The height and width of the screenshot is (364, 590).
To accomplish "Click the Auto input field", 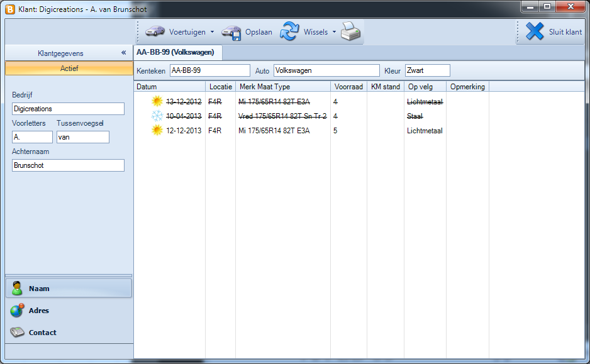I will click(x=326, y=70).
